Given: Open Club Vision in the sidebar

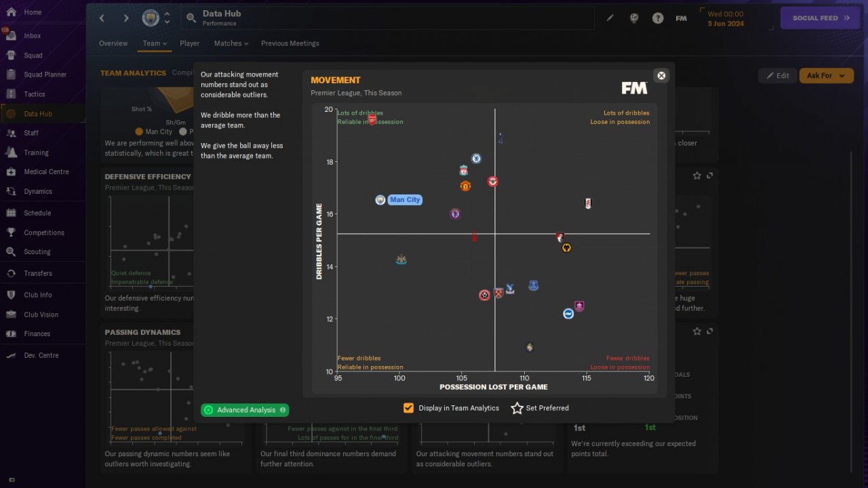Looking at the screenshot, I should (x=41, y=314).
